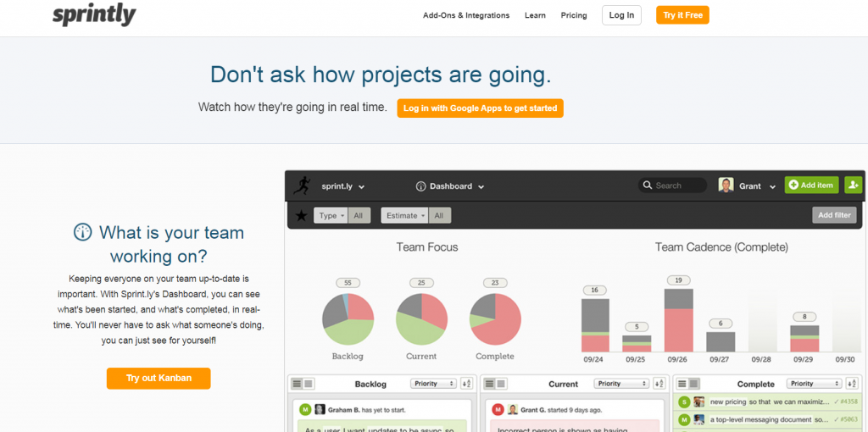This screenshot has width=868, height=432.
Task: Click the 09/29 bar in Team Cadence
Action: point(804,339)
